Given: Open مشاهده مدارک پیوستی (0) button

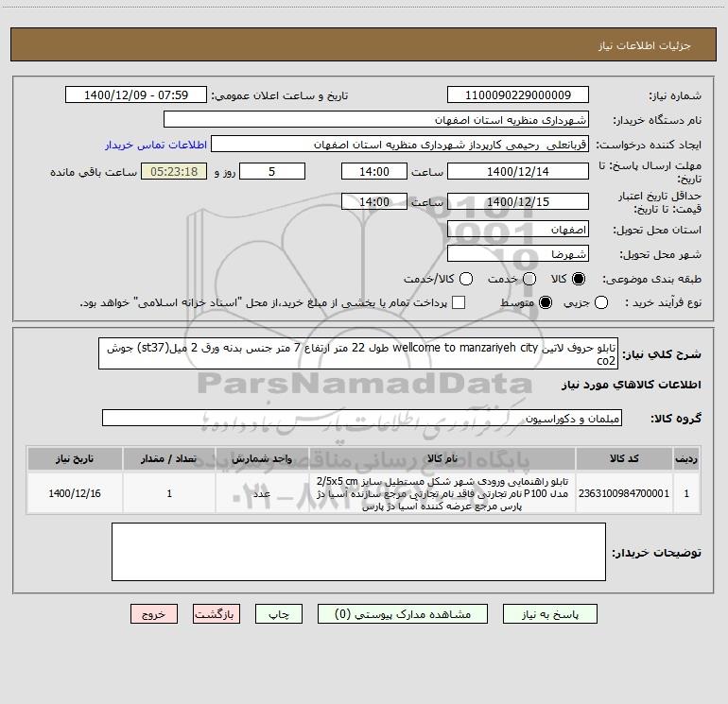Looking at the screenshot, I should (x=403, y=614).
